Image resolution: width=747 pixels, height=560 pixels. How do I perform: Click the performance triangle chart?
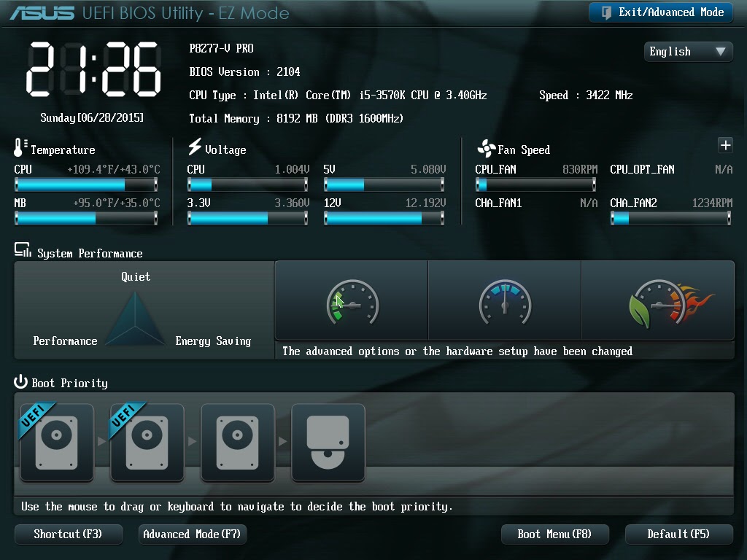pyautogui.click(x=135, y=318)
